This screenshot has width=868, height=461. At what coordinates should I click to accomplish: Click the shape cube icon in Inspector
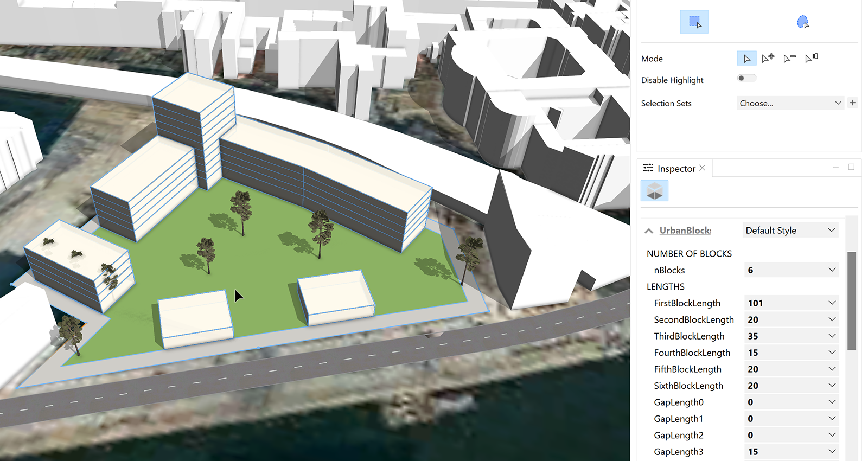(x=654, y=191)
